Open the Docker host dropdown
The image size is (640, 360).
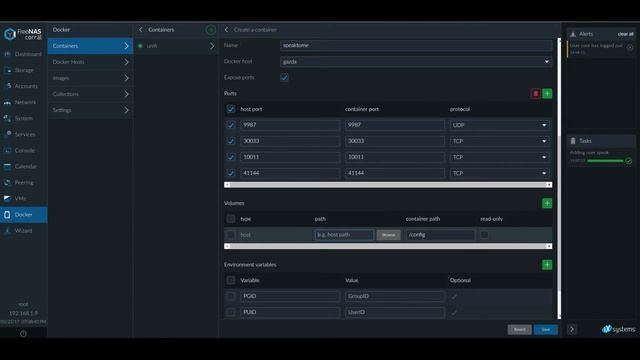pyautogui.click(x=416, y=62)
